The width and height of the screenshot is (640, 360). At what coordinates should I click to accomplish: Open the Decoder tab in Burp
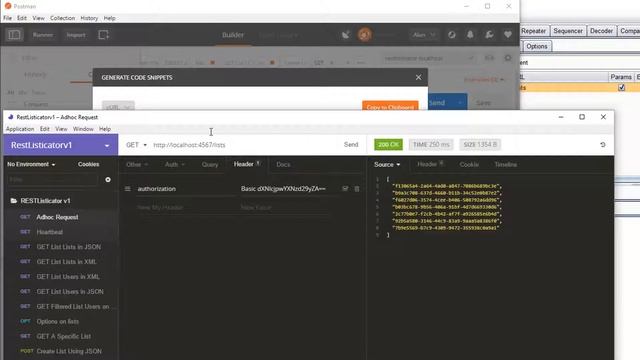click(601, 31)
